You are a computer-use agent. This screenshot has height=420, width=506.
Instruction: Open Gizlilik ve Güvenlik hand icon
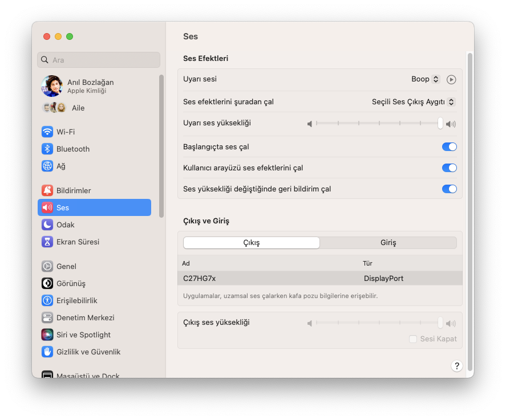(x=47, y=352)
